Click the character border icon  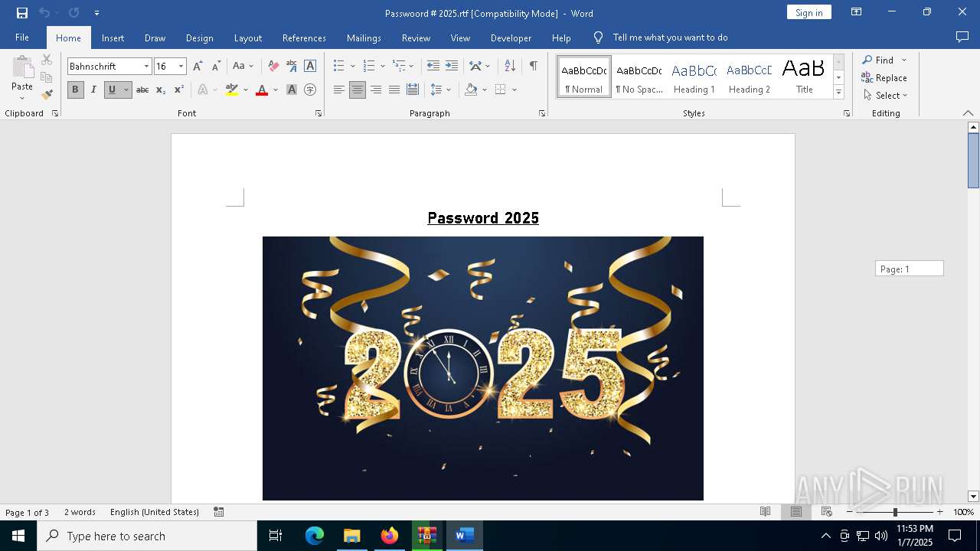point(310,66)
